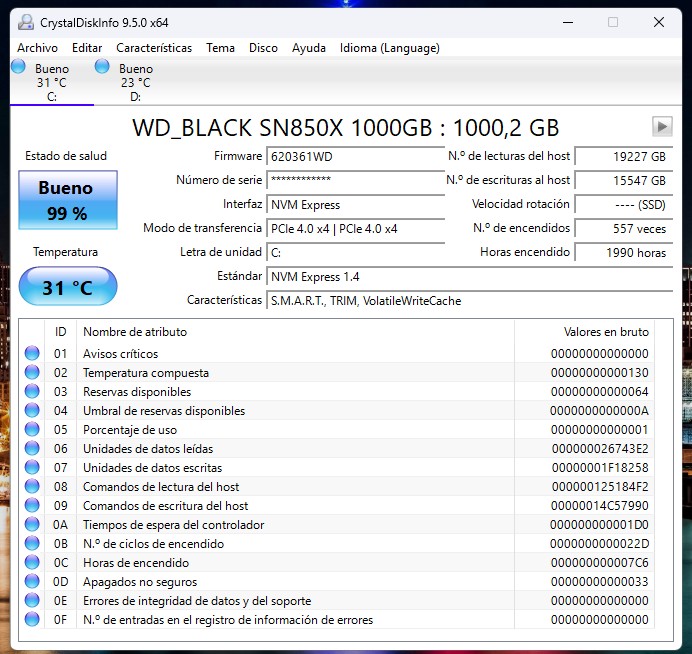692x654 pixels.
Task: Click raw value 0000001F18258
Action: [x=600, y=467]
